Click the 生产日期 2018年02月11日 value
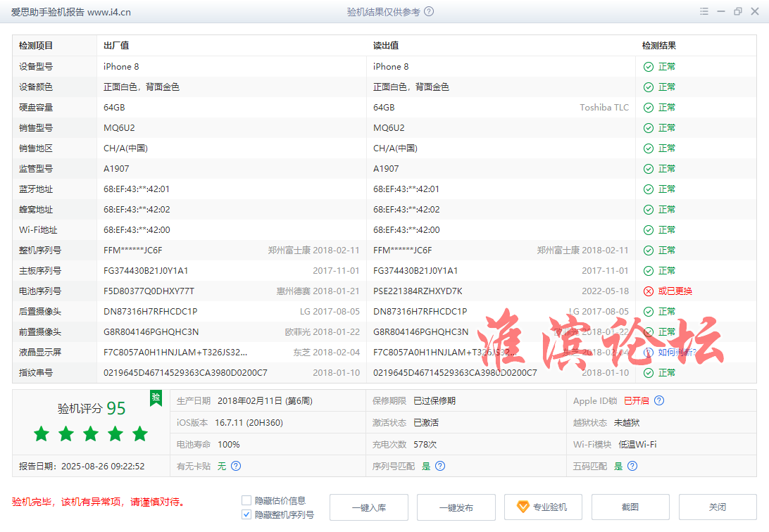The image size is (769, 532). pos(265,400)
